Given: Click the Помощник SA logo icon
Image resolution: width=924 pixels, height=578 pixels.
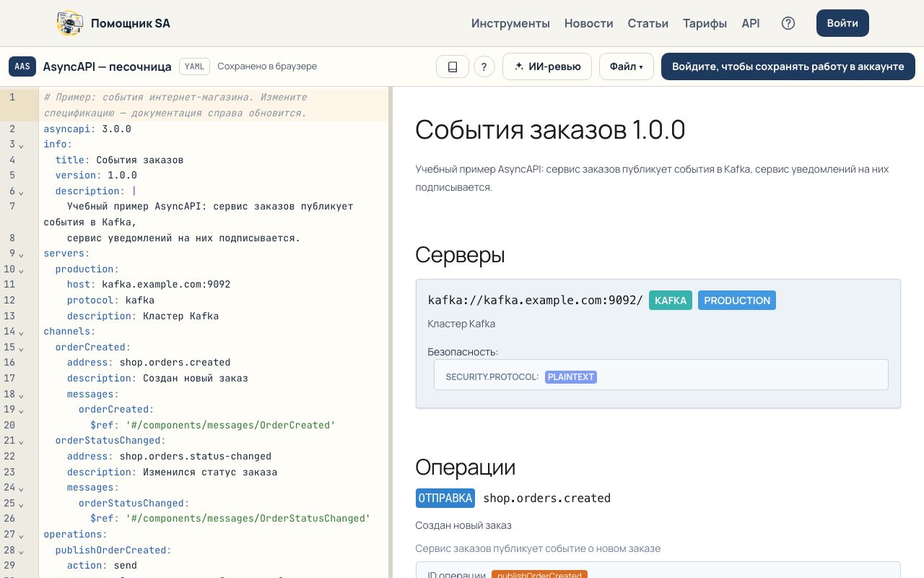Looking at the screenshot, I should coord(69,23).
